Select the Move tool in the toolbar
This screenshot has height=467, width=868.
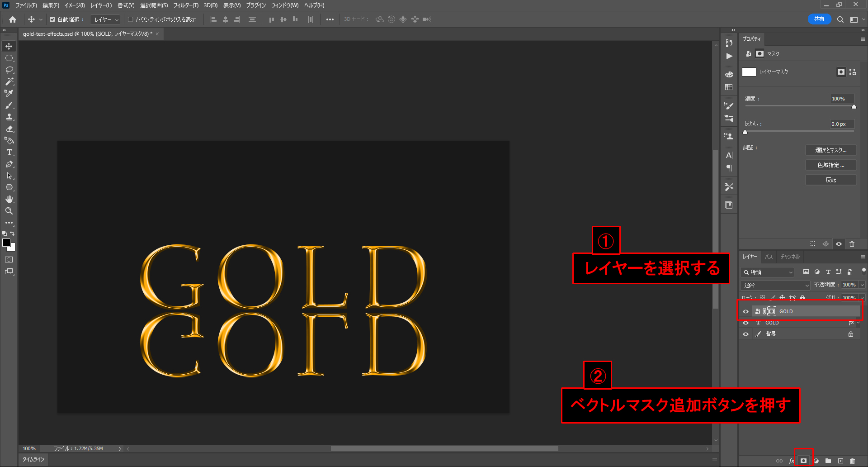(x=9, y=47)
